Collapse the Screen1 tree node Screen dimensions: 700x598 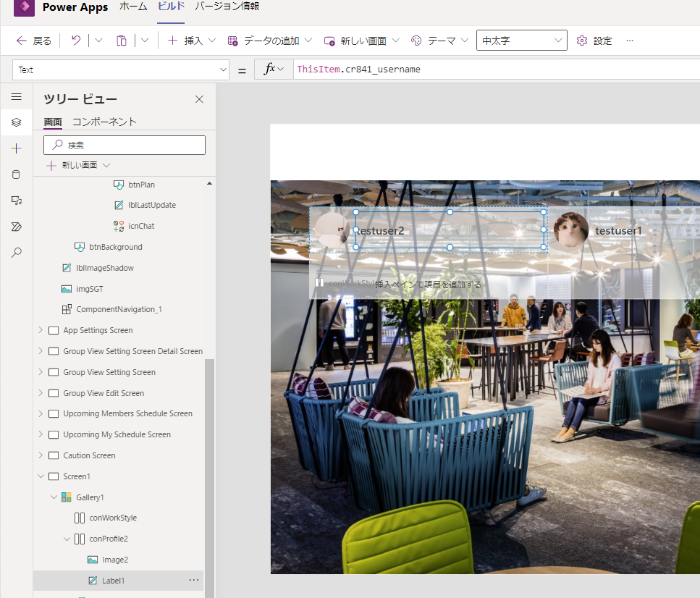coord(41,476)
